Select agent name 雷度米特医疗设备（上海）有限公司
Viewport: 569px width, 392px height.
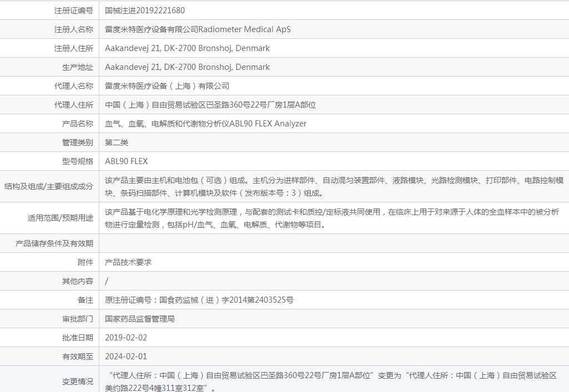tap(167, 86)
